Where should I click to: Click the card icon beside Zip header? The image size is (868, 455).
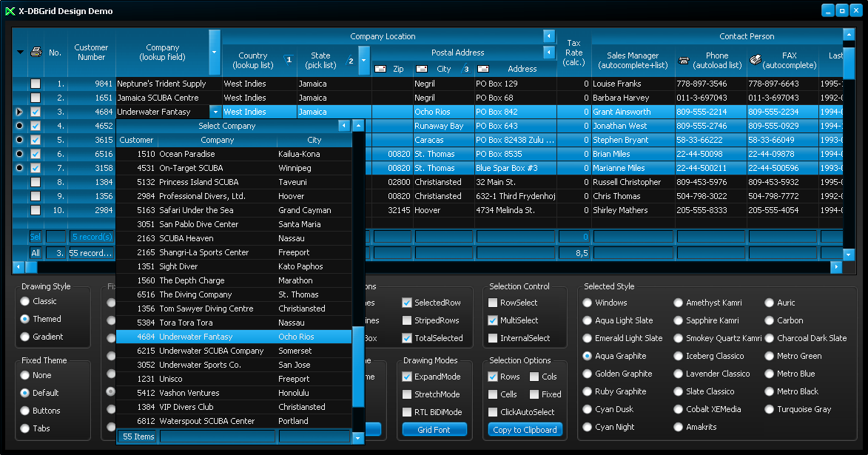(x=380, y=69)
